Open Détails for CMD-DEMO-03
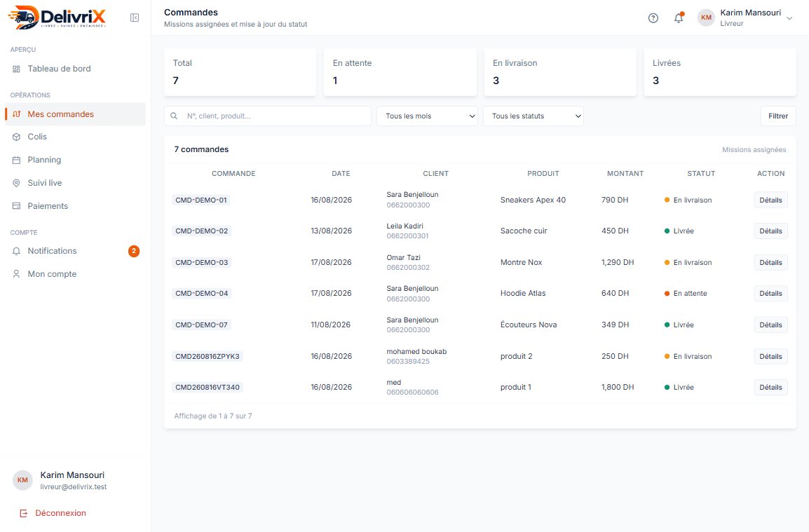The height and width of the screenshot is (532, 809). coord(771,263)
